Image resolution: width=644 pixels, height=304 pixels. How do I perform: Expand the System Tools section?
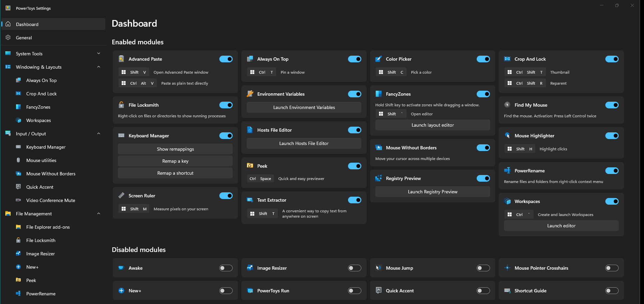[x=99, y=54]
